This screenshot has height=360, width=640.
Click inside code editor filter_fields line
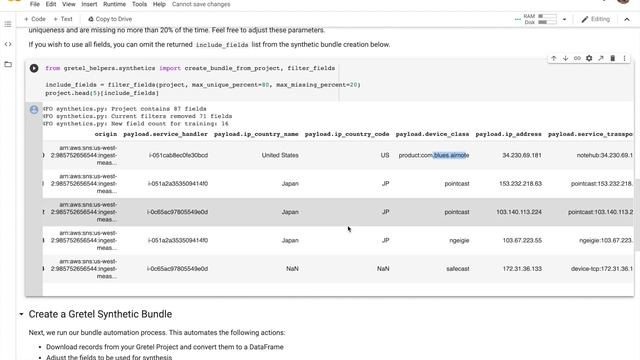[202, 85]
